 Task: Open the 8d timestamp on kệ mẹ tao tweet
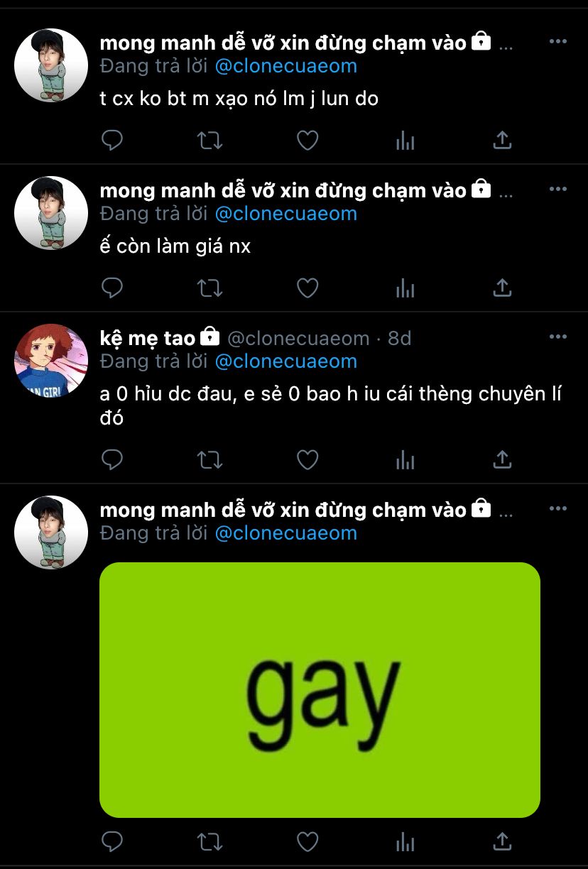[x=400, y=339]
